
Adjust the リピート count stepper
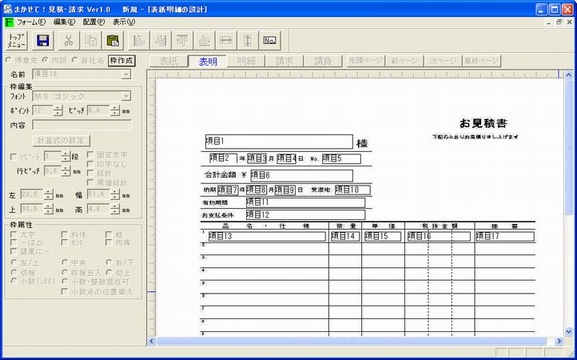(66, 157)
